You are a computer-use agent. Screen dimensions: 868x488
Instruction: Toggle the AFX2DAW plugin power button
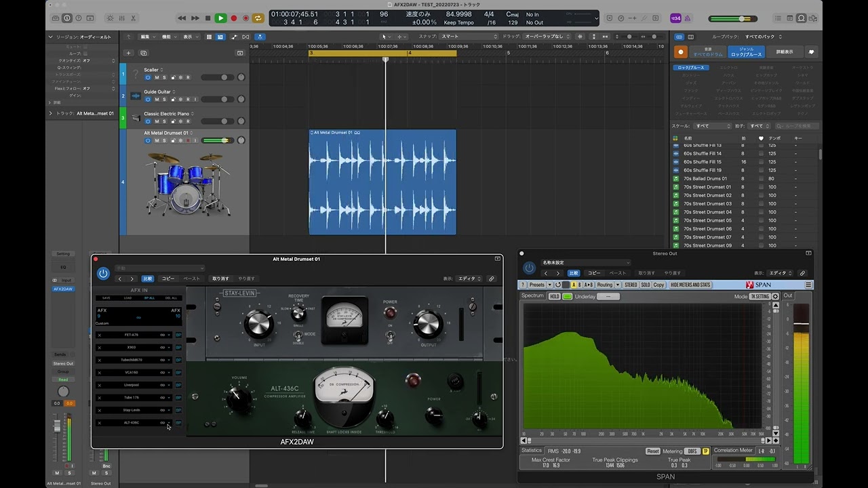[103, 273]
